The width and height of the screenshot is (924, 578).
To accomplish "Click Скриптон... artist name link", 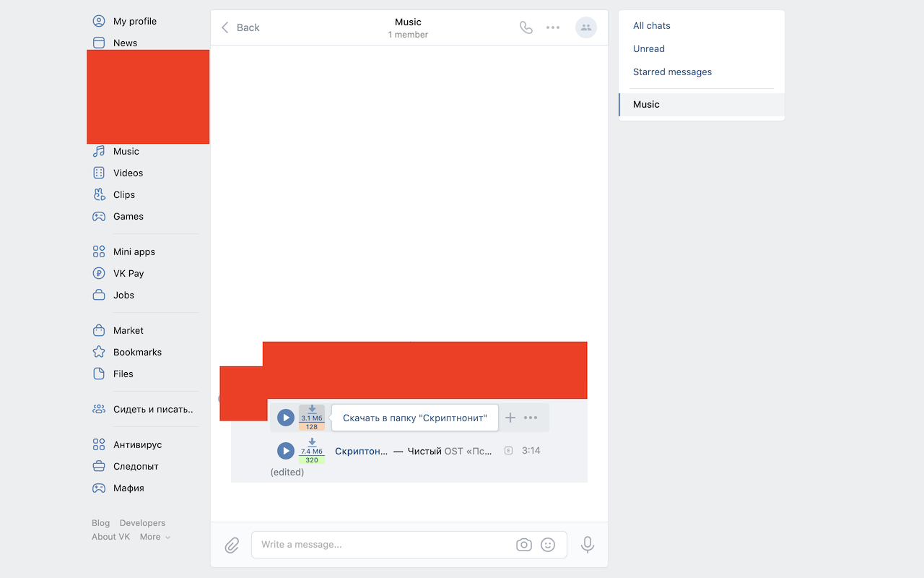I will [361, 451].
